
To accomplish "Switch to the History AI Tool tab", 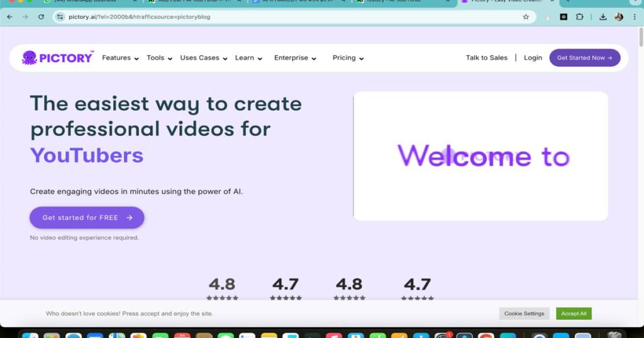I will [x=404, y=2].
